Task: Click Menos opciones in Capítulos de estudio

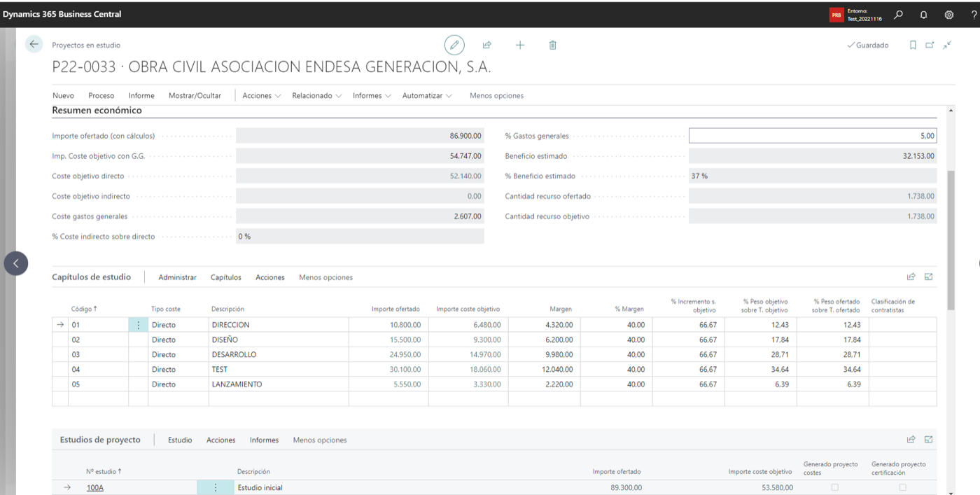Action: 325,277
